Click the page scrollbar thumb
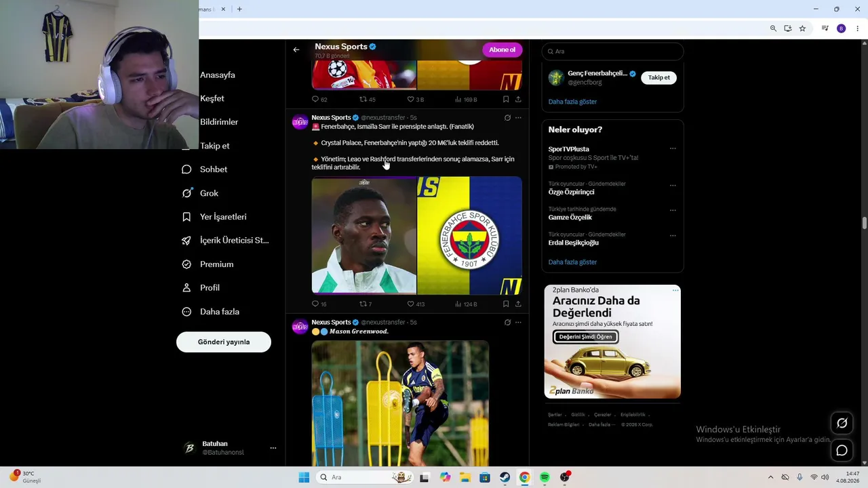 tap(865, 224)
